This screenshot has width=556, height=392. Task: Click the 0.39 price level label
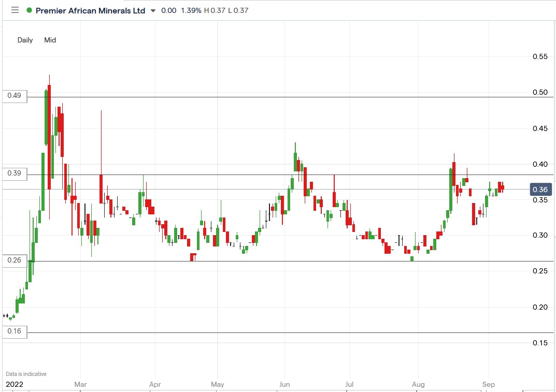click(x=13, y=173)
